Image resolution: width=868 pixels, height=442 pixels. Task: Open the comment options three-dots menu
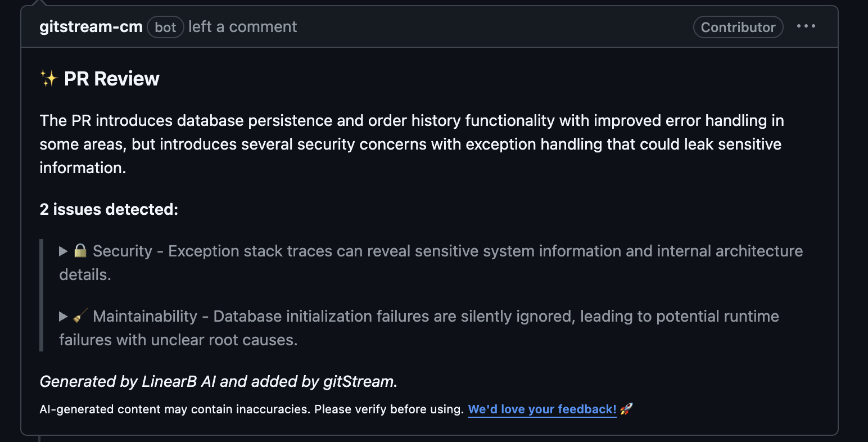click(x=806, y=26)
